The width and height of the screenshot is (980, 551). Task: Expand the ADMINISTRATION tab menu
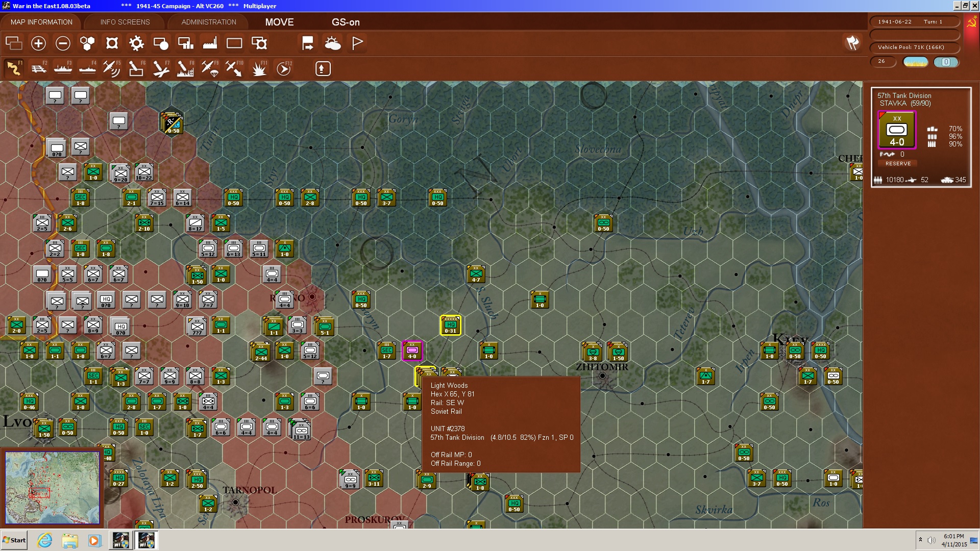tap(209, 22)
